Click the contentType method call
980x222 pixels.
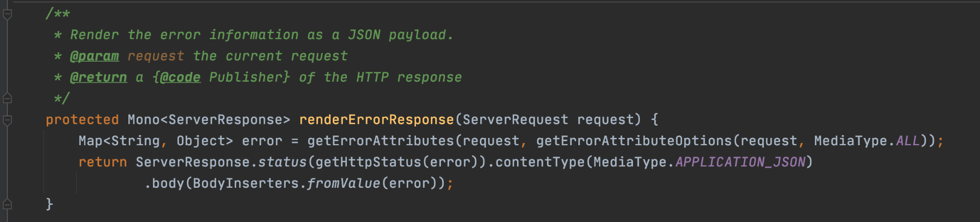click(540, 162)
